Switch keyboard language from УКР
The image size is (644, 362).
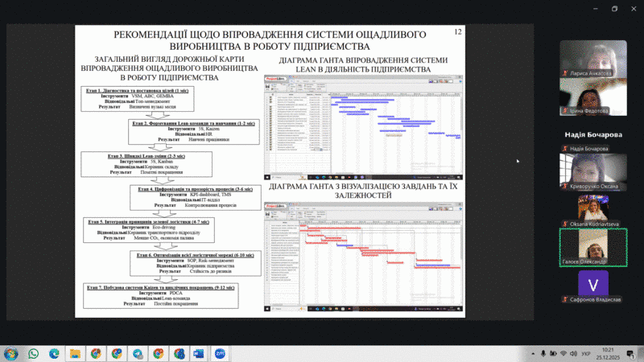(586, 353)
